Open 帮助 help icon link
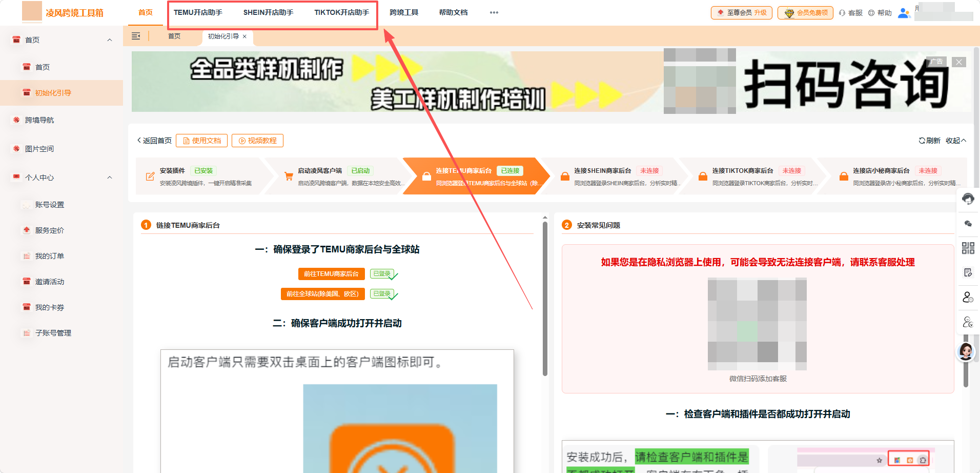 880,13
